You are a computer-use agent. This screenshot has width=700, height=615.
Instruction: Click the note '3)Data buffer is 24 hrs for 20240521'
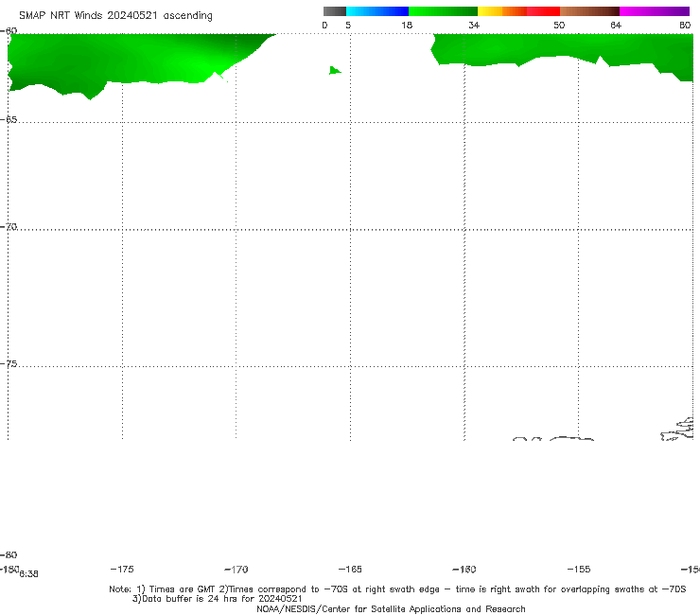tap(218, 599)
